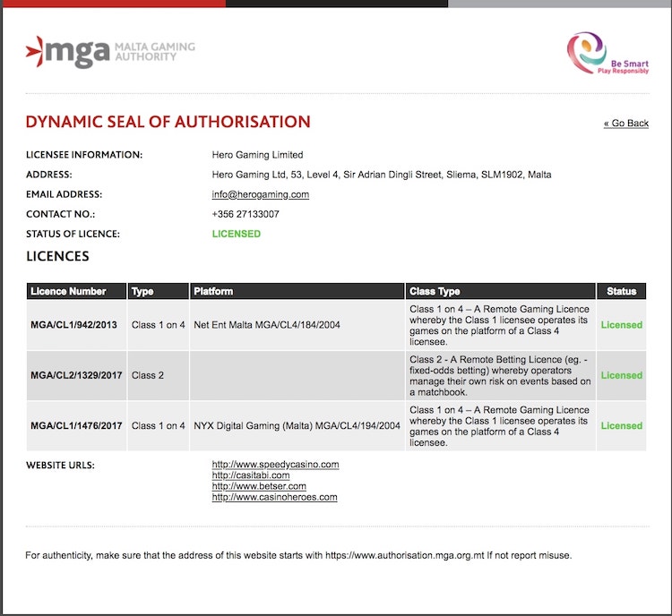Open the speedycasino.com website link

pyautogui.click(x=275, y=465)
